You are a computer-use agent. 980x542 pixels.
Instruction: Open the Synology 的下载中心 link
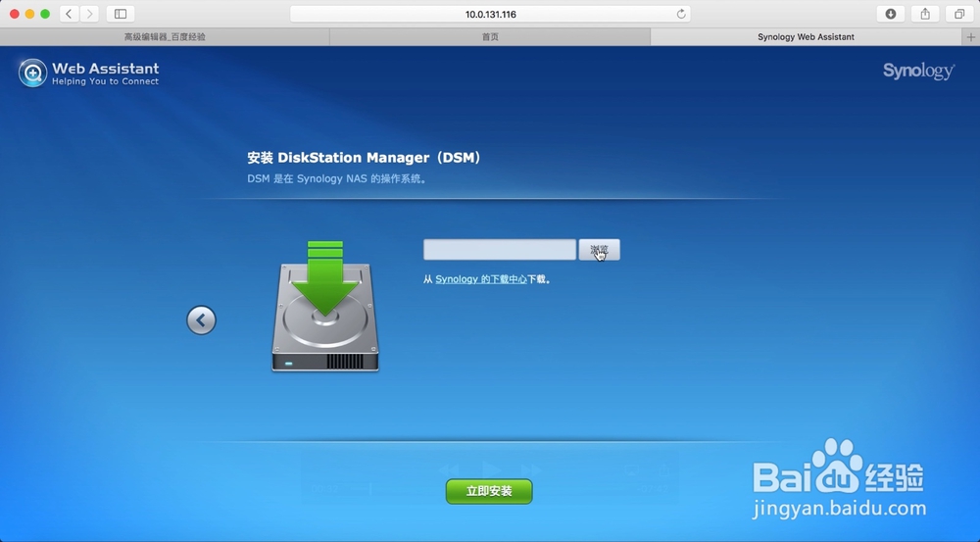tap(481, 279)
